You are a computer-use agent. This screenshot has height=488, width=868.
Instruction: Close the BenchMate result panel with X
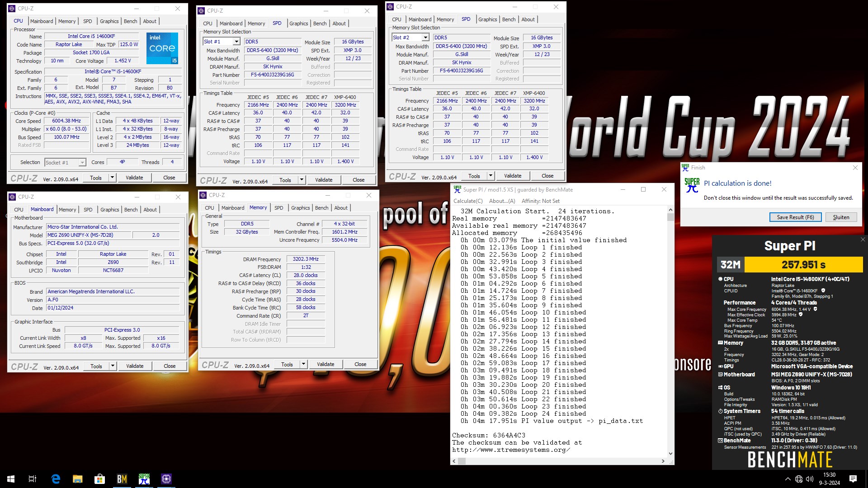863,239
